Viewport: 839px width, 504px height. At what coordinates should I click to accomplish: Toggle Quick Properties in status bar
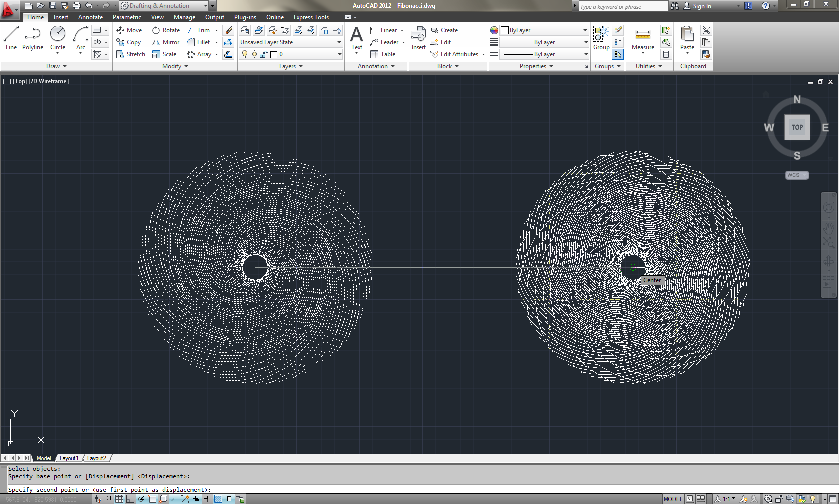click(229, 499)
